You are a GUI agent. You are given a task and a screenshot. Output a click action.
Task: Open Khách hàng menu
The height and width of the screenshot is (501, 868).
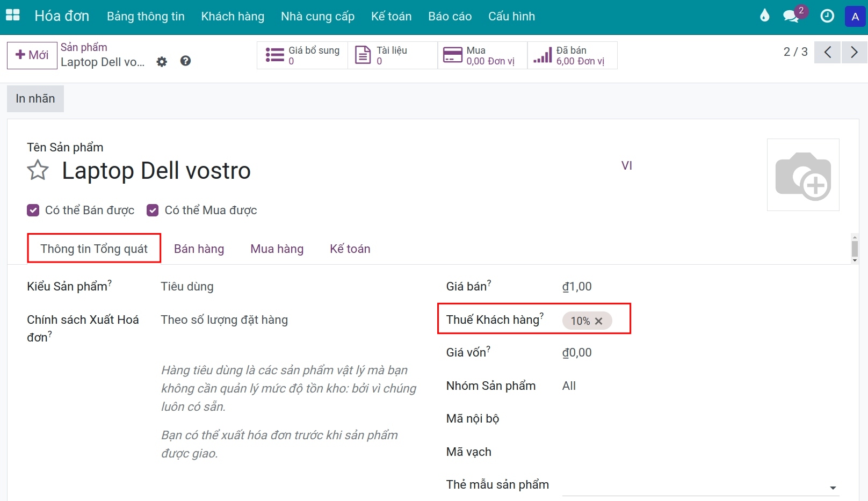(233, 17)
